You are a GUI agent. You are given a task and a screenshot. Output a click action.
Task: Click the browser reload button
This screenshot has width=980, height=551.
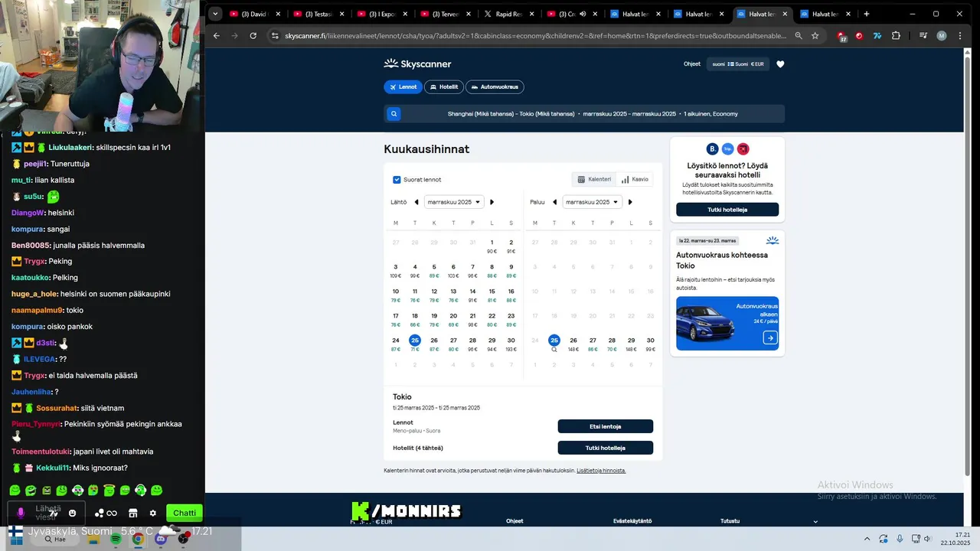pyautogui.click(x=253, y=35)
